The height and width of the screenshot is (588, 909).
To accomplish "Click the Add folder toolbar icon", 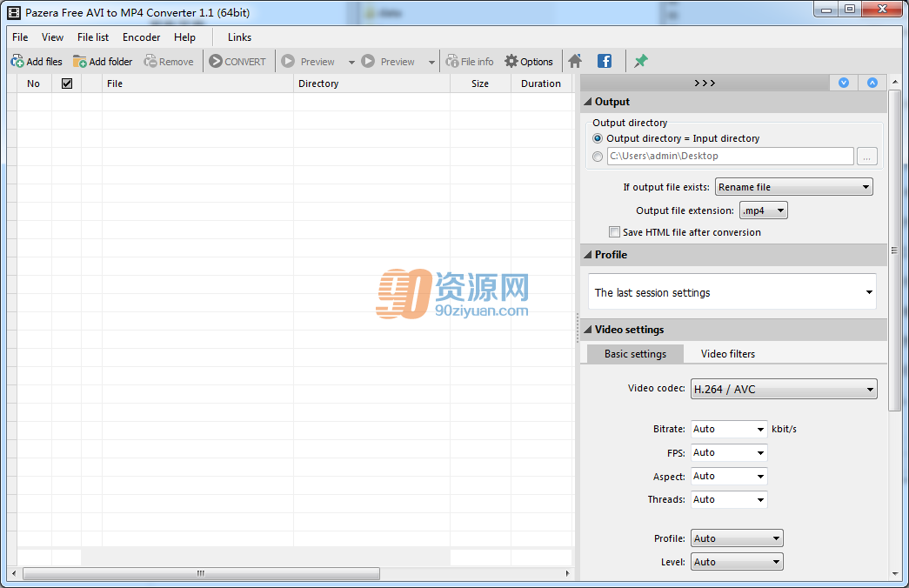I will pos(79,62).
